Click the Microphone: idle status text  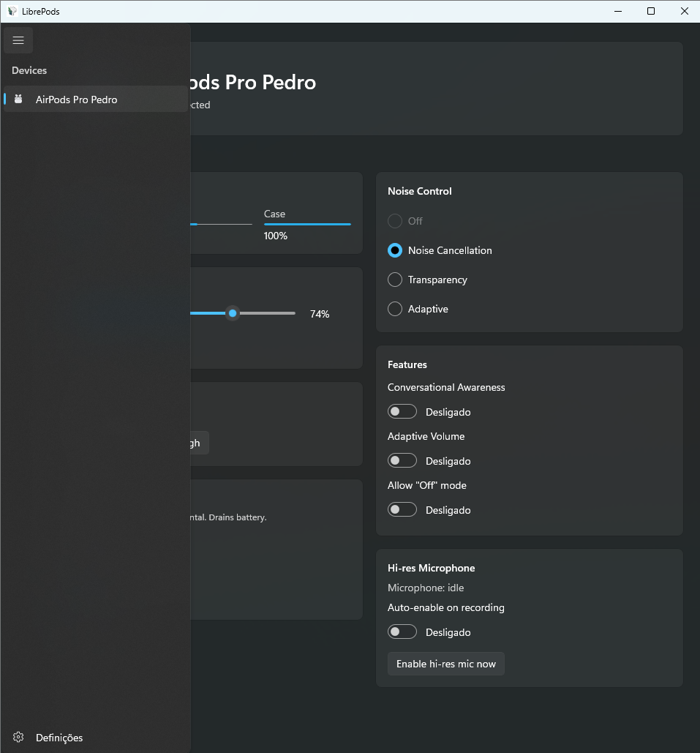click(426, 588)
